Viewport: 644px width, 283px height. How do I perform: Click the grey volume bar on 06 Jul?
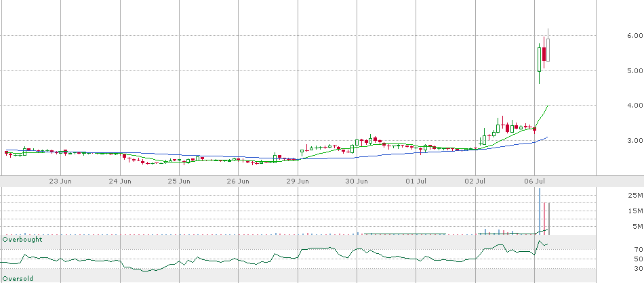tap(549, 219)
